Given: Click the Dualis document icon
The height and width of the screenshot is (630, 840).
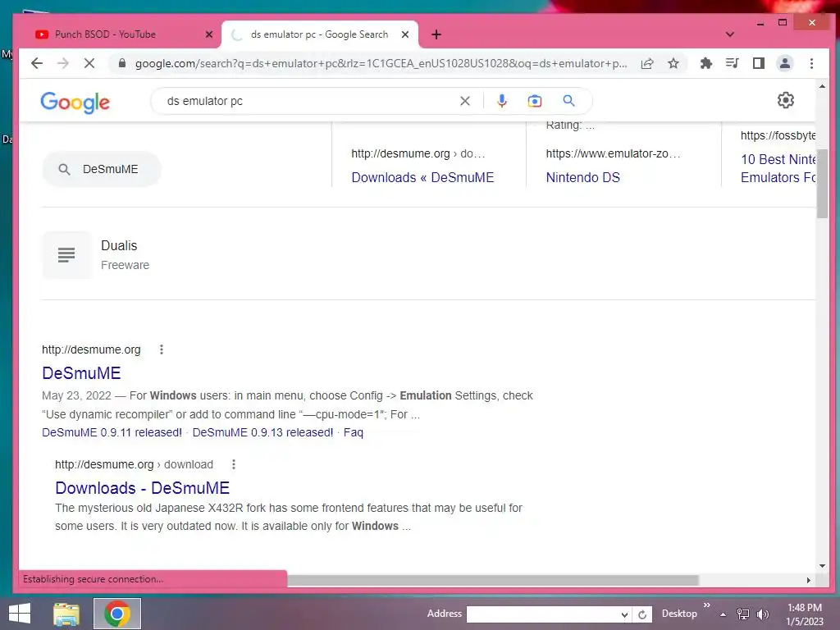Looking at the screenshot, I should point(67,255).
